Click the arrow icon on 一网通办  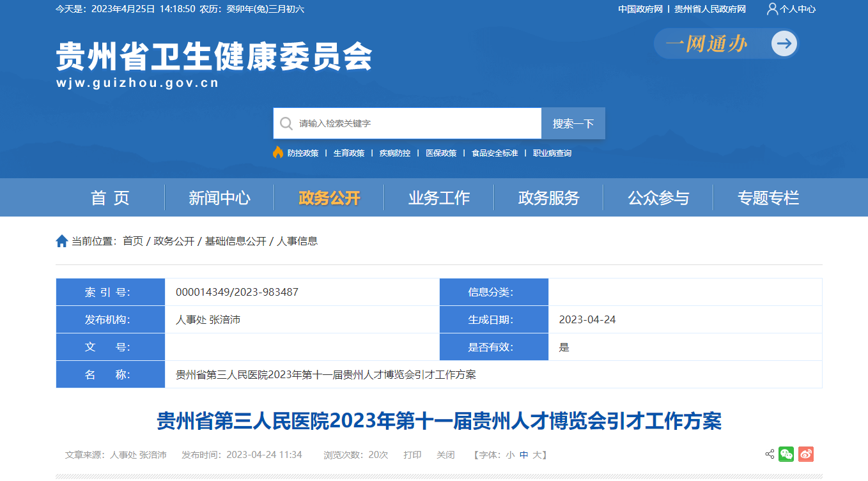point(784,43)
